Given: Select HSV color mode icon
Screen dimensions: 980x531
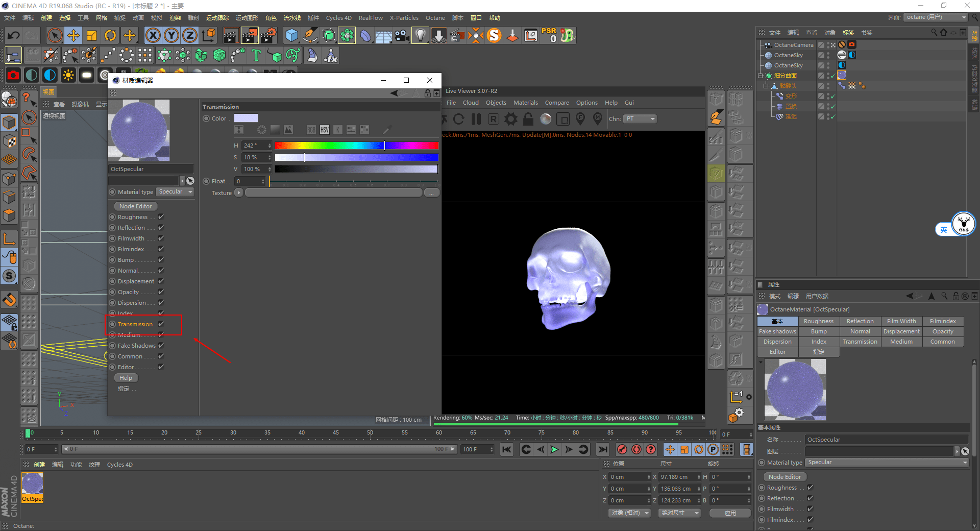Looking at the screenshot, I should 325,130.
